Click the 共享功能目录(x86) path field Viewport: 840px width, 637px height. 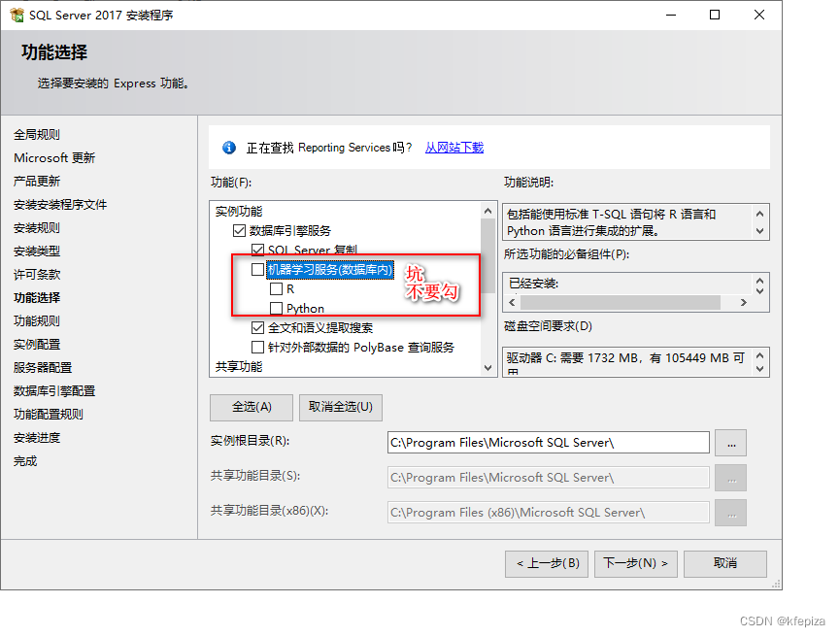tap(549, 513)
